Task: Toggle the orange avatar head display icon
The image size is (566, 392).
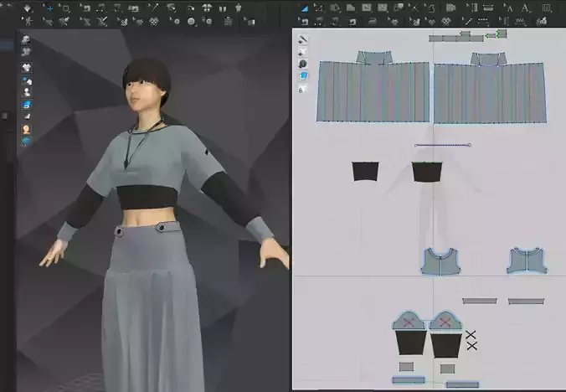Action: (x=26, y=129)
